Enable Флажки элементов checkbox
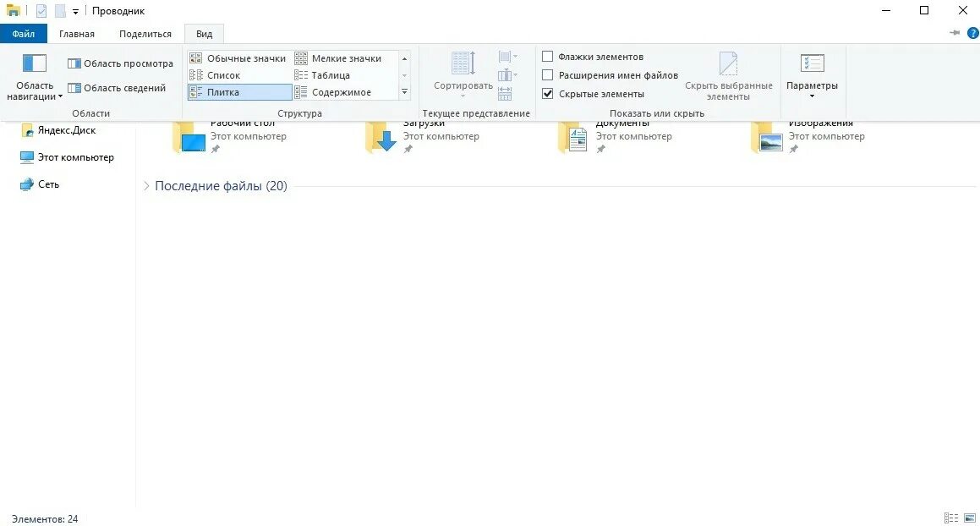The width and height of the screenshot is (980, 526). click(x=548, y=57)
